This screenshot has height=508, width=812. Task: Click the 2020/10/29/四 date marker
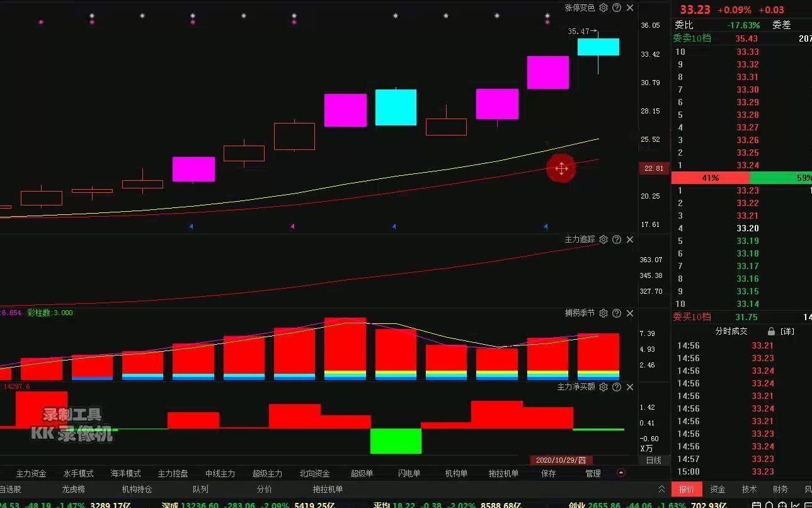click(561, 460)
